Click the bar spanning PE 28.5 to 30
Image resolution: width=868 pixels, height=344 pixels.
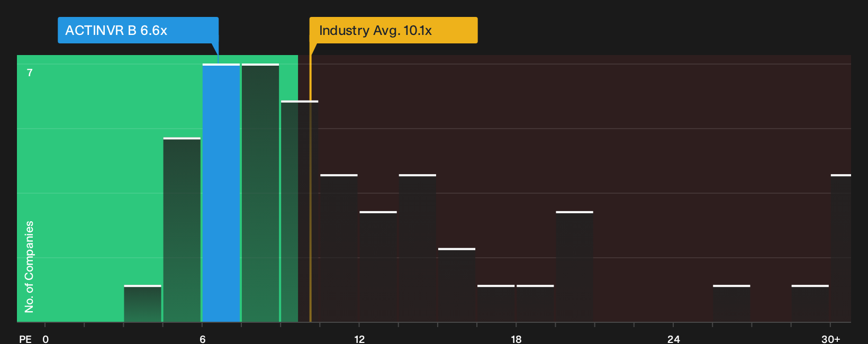coord(810,304)
